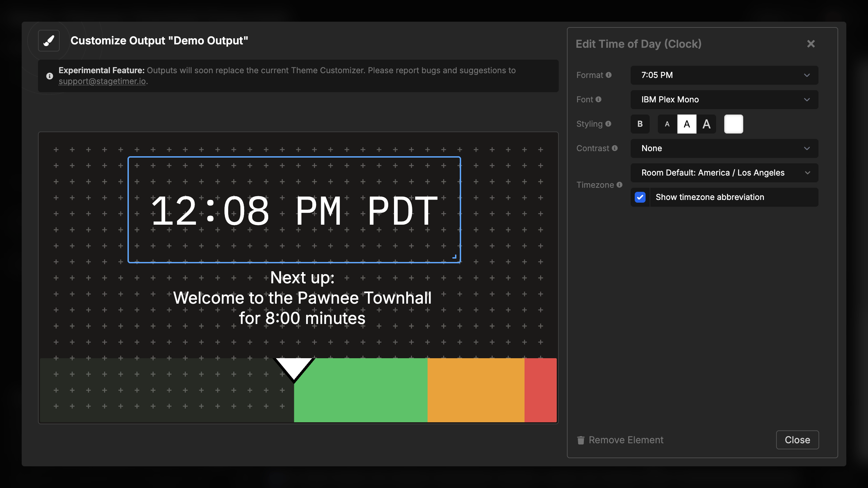Click the white text color swatch

(x=733, y=124)
